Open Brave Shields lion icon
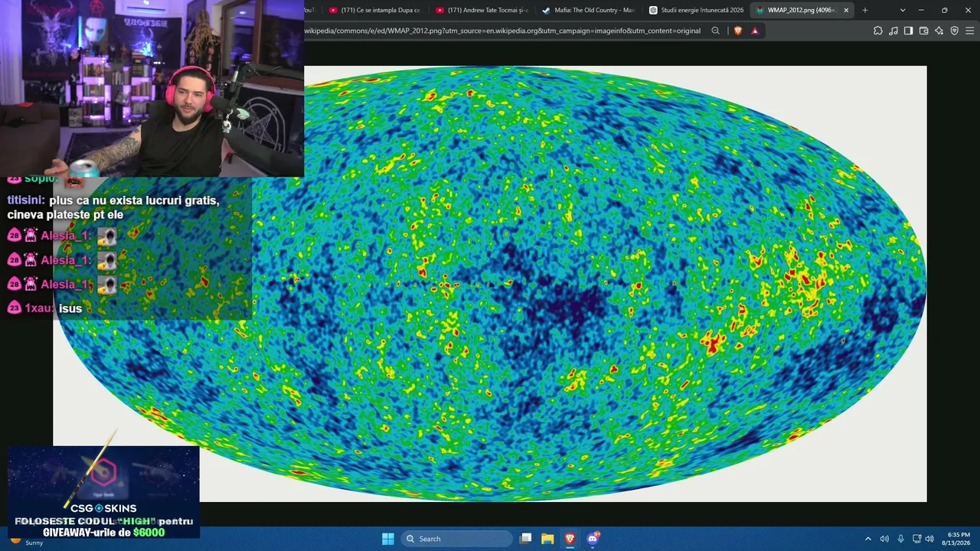This screenshot has width=980, height=551. tap(738, 31)
